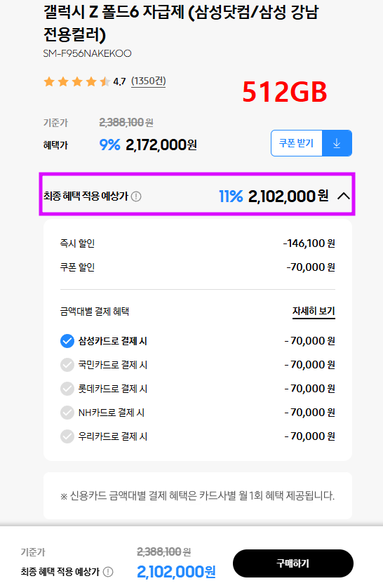Open info icon beside 최종 혜택 적용 예상가
The image size is (383, 588).
[x=136, y=196]
